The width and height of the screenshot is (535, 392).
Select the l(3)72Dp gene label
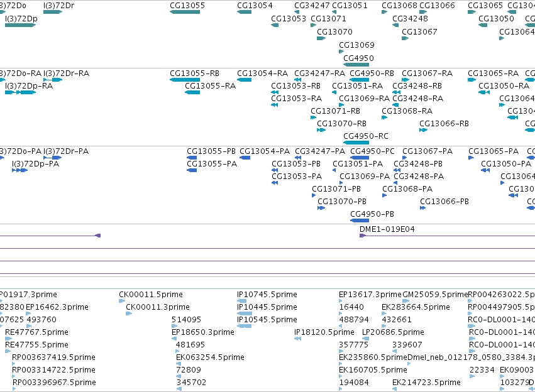click(21, 19)
